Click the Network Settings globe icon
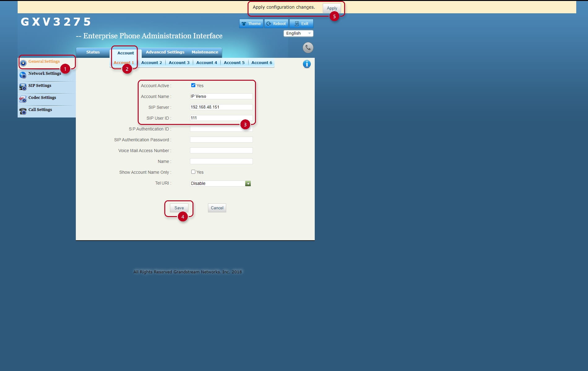The height and width of the screenshot is (371, 588). 23,75
